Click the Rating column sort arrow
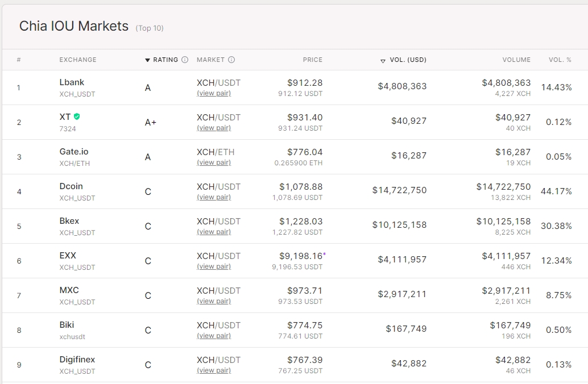588x384 pixels. (x=147, y=60)
